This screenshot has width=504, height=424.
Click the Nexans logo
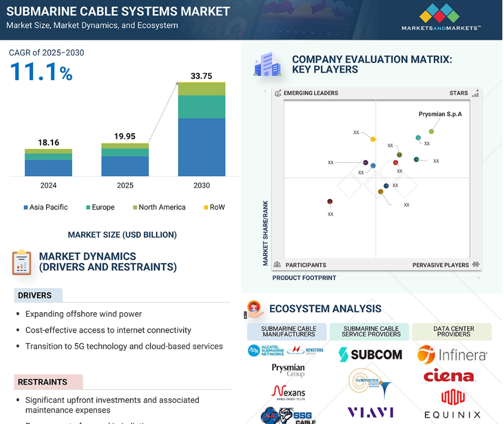coord(288,393)
